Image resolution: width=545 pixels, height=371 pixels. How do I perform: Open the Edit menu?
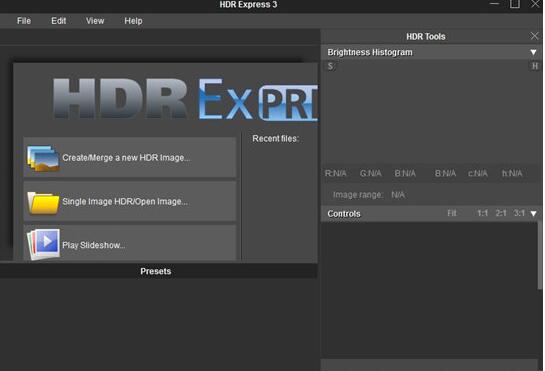pos(58,21)
